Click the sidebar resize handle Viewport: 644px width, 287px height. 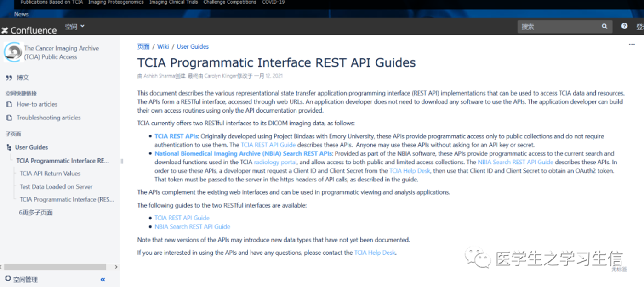(x=122, y=161)
